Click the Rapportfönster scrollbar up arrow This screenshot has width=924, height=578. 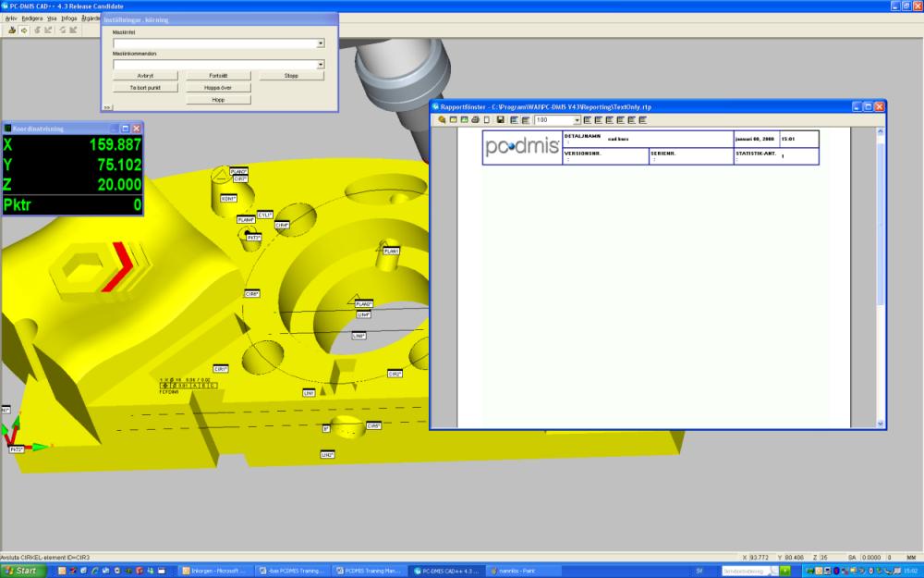(x=881, y=132)
